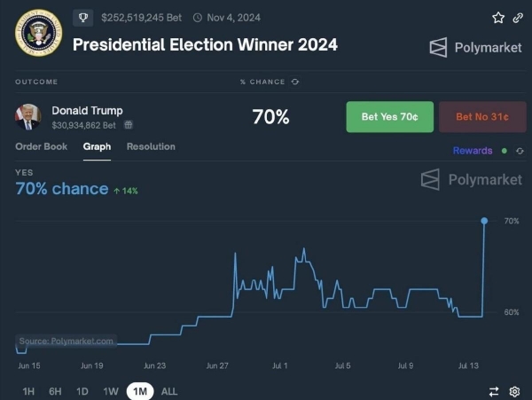Click the trophy icon in header
The height and width of the screenshot is (400, 532).
83,17
